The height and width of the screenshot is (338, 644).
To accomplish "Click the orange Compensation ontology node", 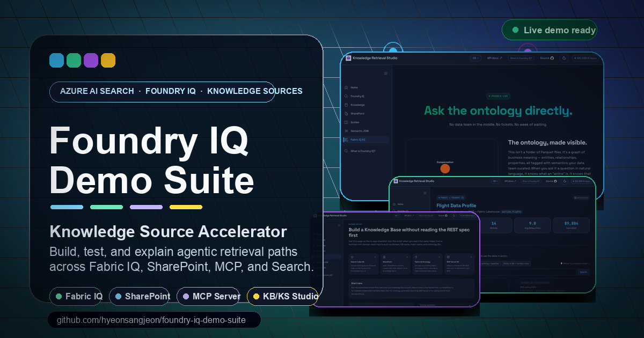I will [445, 168].
